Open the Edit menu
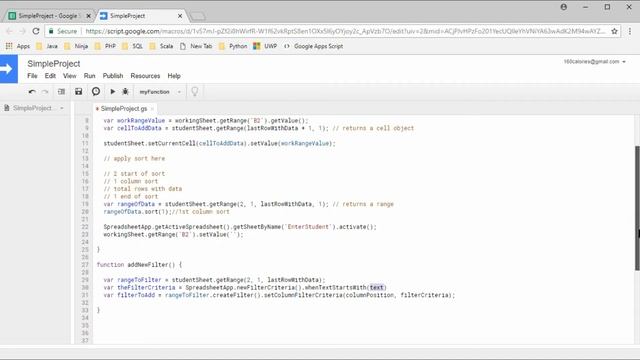The height and width of the screenshot is (360, 640). [x=50, y=76]
